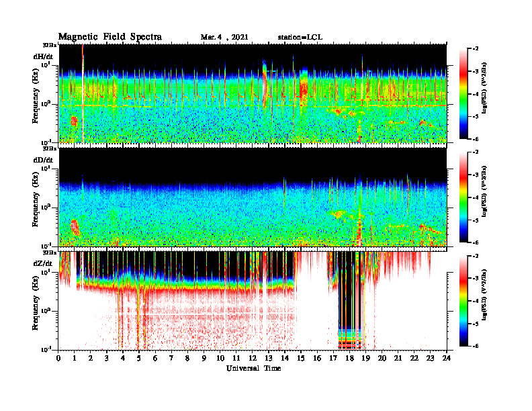This screenshot has height=411, width=532.
Task: Click the "19" tick on the time axis
Action: click(365, 359)
